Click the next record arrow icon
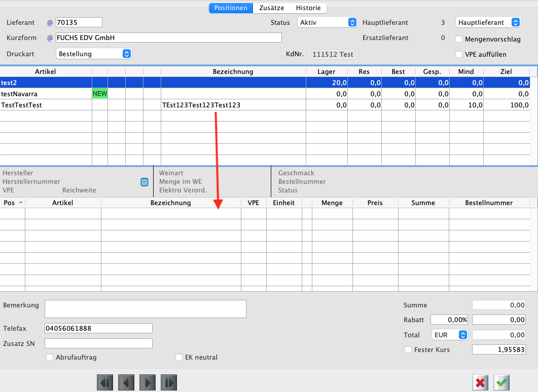The image size is (538, 392). click(147, 383)
